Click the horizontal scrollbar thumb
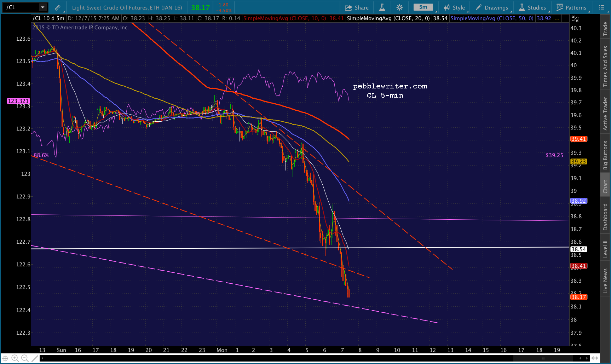Screen dimensions: 611x364 pyautogui.click(x=543, y=358)
